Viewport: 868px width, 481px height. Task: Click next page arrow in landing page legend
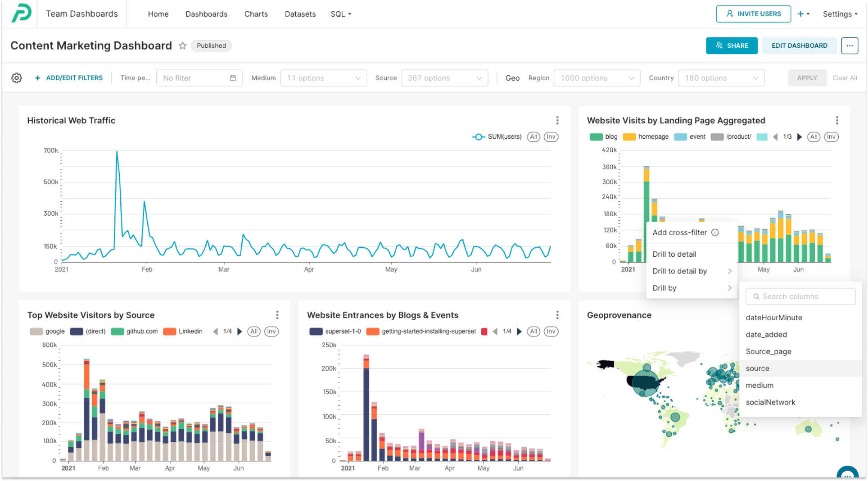coord(799,136)
